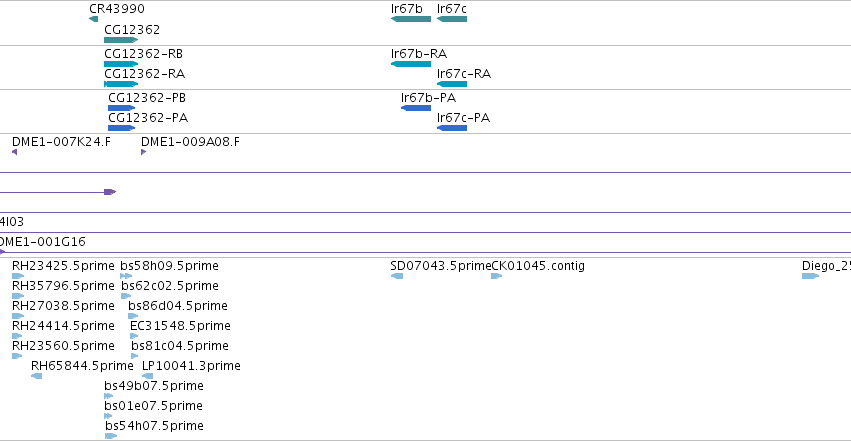
Task: Select the 4I03 clone label
Action: (12, 221)
